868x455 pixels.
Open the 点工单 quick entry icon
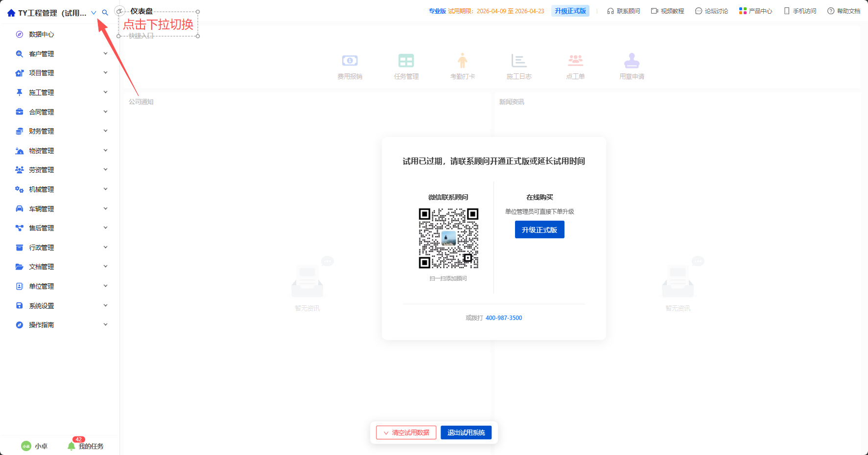tap(576, 61)
